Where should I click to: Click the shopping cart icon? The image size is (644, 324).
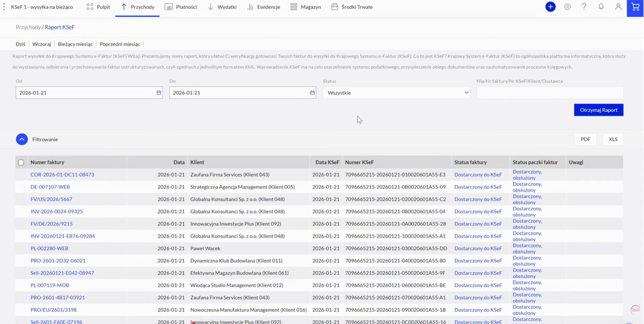635,8
